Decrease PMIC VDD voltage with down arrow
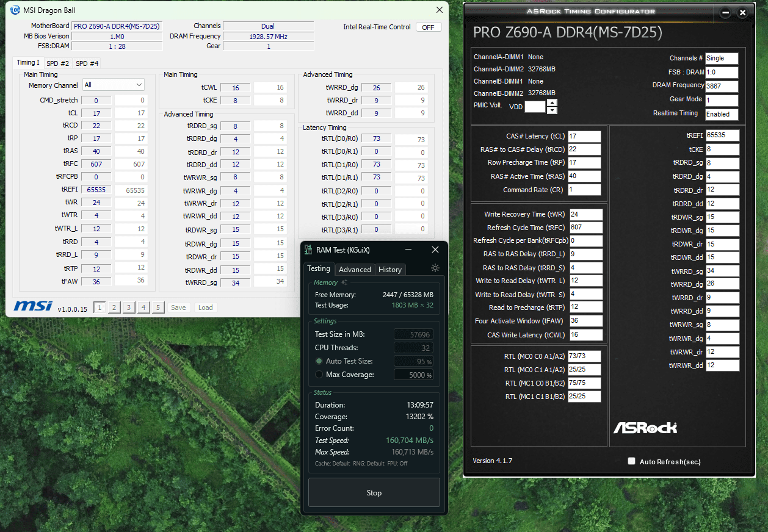The image size is (768, 532). 552,110
